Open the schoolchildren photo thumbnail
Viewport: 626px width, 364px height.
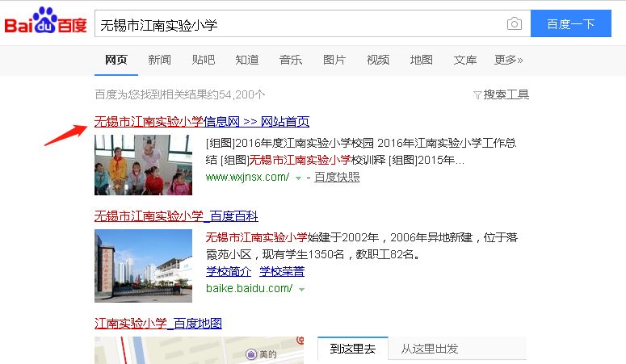143,165
